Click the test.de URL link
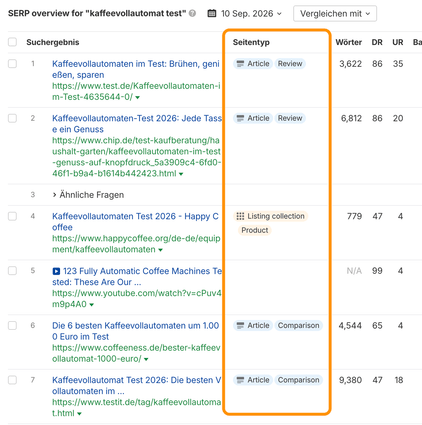This screenshot has height=425, width=422. [x=136, y=91]
